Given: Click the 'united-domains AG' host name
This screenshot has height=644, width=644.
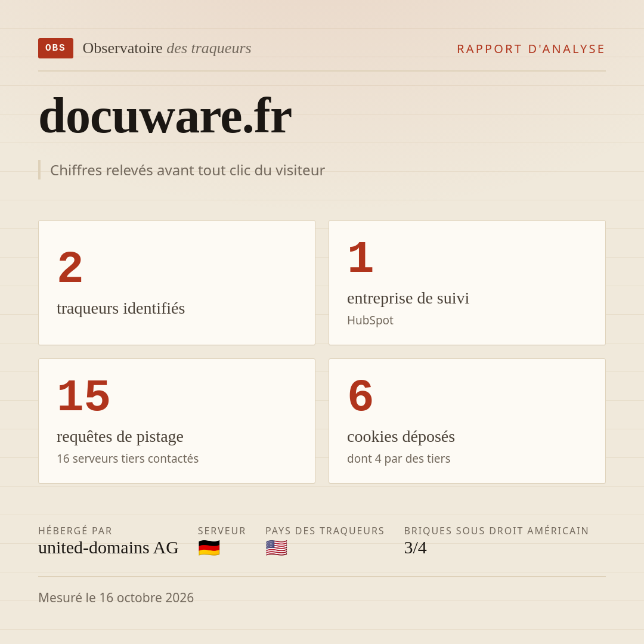Looking at the screenshot, I should click(x=109, y=548).
